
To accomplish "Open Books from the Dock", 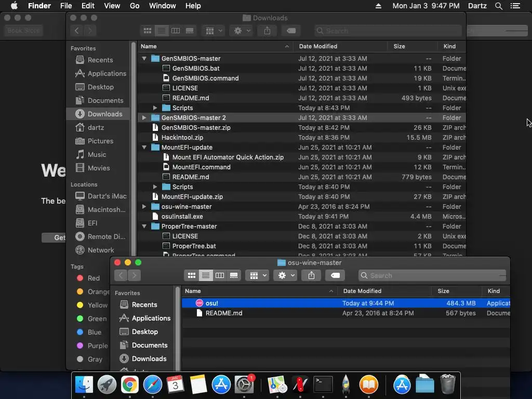I will pyautogui.click(x=369, y=385).
